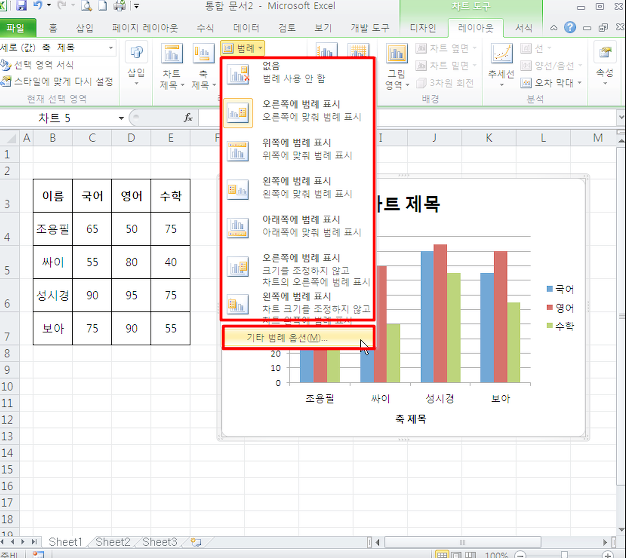Switch to the 보기 (View) tab
The width and height of the screenshot is (626, 558).
point(323,28)
